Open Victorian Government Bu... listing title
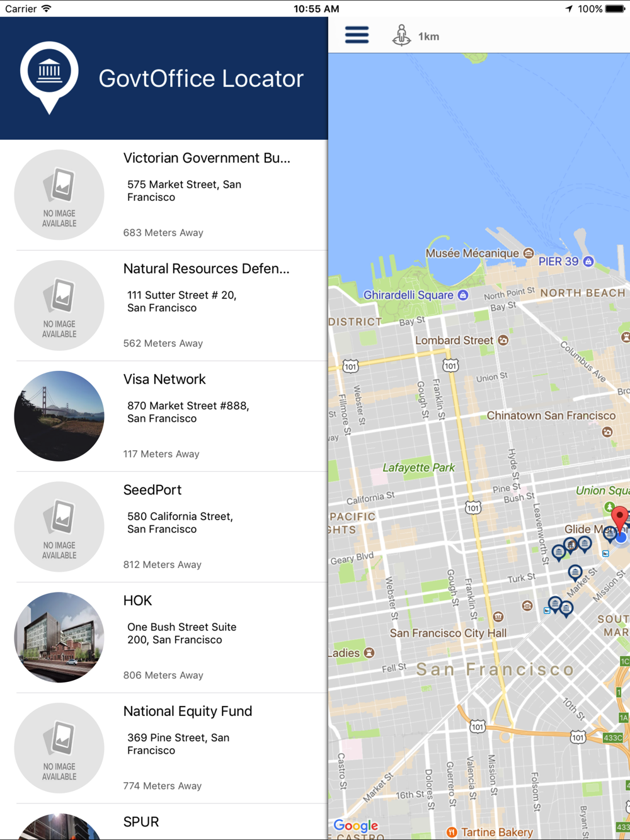 207,158
